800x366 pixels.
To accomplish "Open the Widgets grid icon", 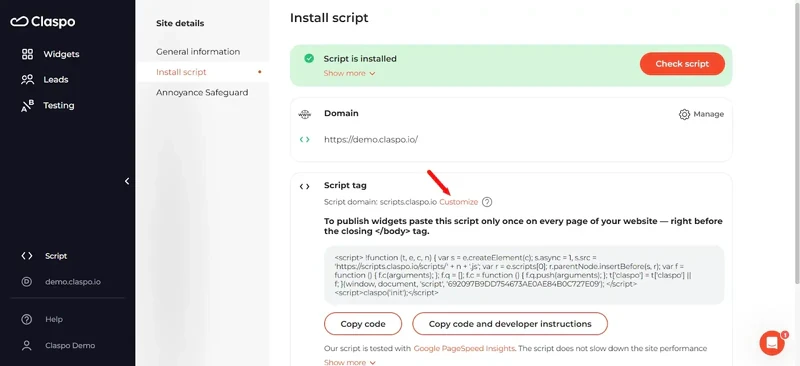I will (x=27, y=54).
